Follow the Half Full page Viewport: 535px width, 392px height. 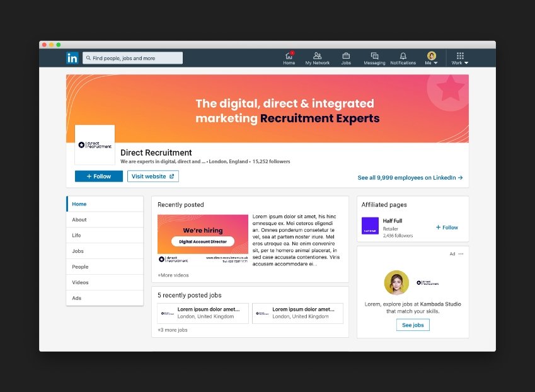click(x=447, y=228)
